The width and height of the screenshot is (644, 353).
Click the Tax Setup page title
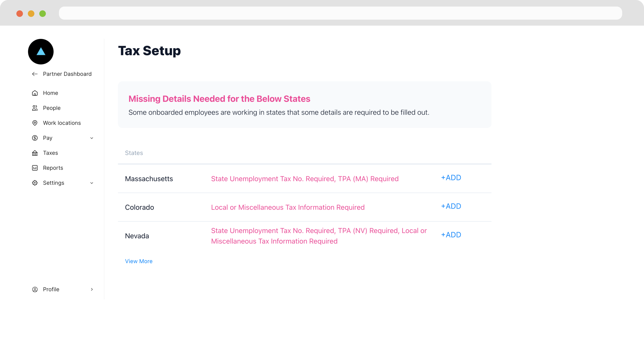click(x=150, y=51)
